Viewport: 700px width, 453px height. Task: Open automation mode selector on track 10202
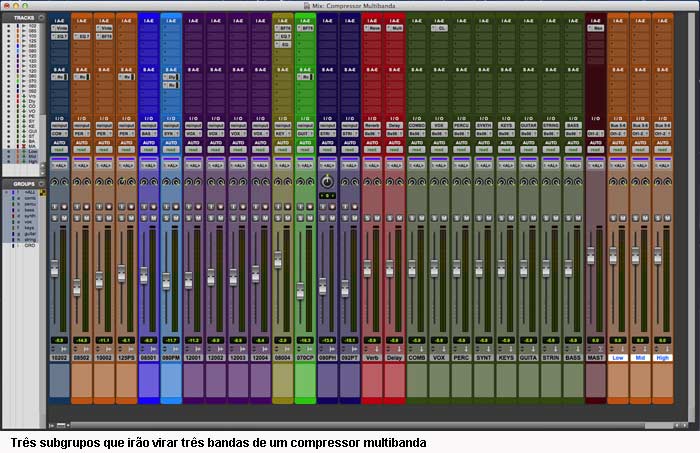tap(59, 150)
